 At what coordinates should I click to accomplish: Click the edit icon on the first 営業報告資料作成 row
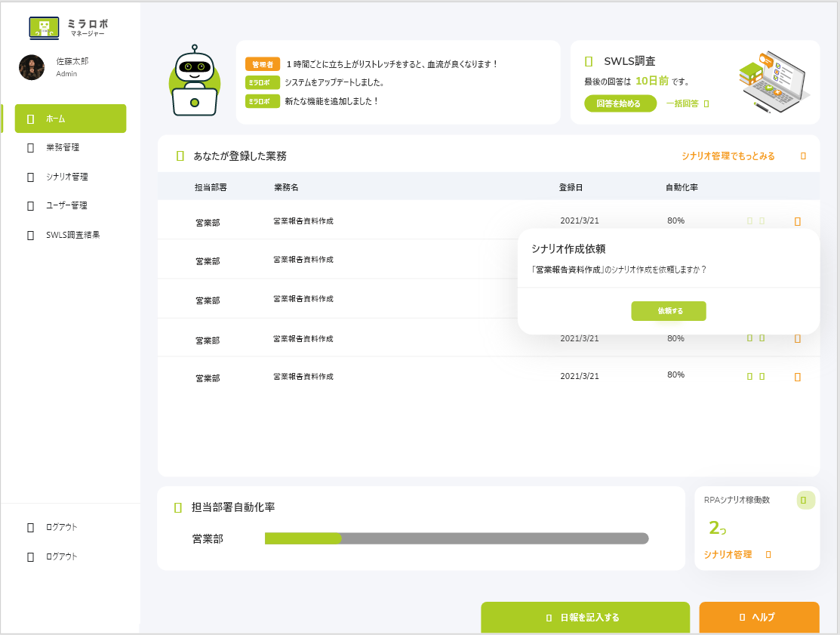[x=749, y=220]
